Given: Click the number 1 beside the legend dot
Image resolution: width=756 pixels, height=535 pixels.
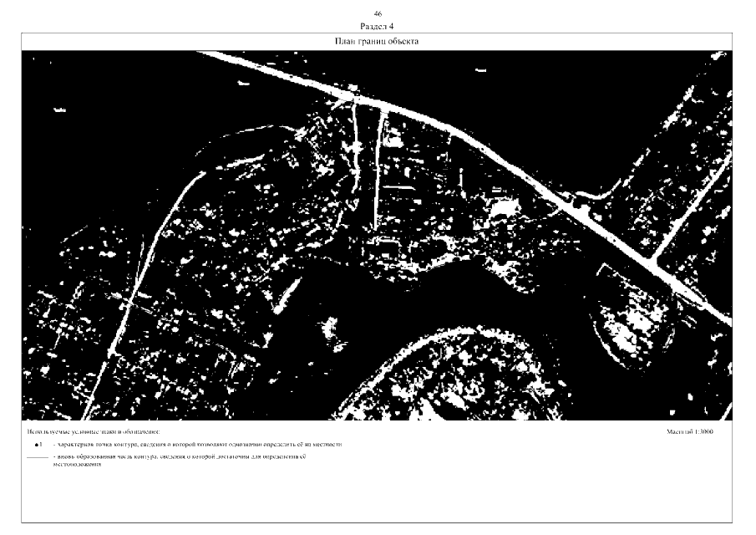Looking at the screenshot, I should click(x=42, y=446).
